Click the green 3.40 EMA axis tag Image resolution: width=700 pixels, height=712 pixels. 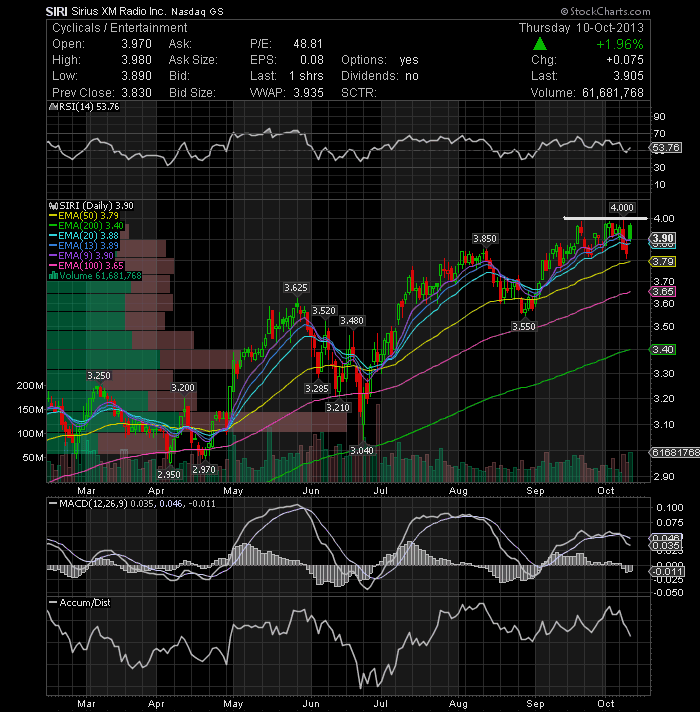[663, 350]
